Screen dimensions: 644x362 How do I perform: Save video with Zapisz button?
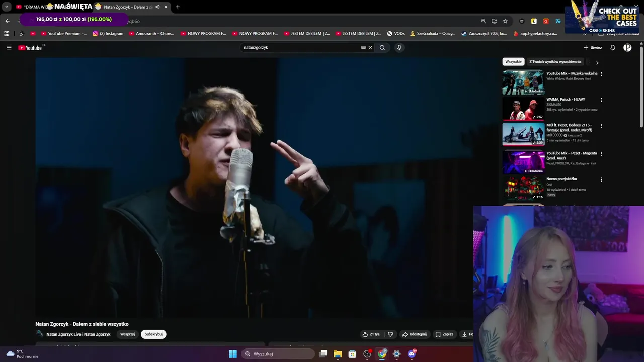pyautogui.click(x=444, y=334)
